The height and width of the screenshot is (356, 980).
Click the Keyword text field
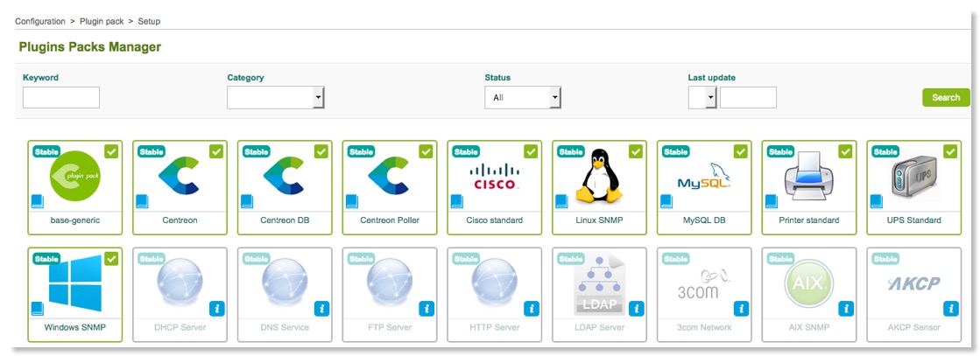pyautogui.click(x=61, y=97)
